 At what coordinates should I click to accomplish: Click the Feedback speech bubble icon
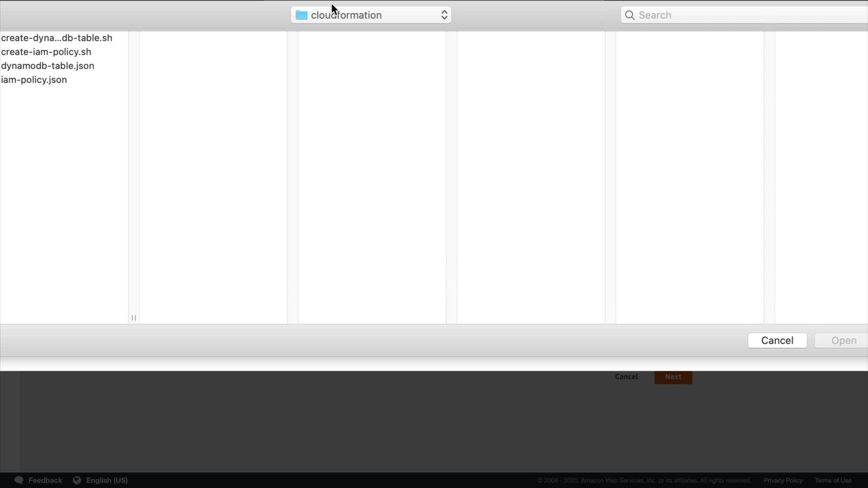coord(19,480)
